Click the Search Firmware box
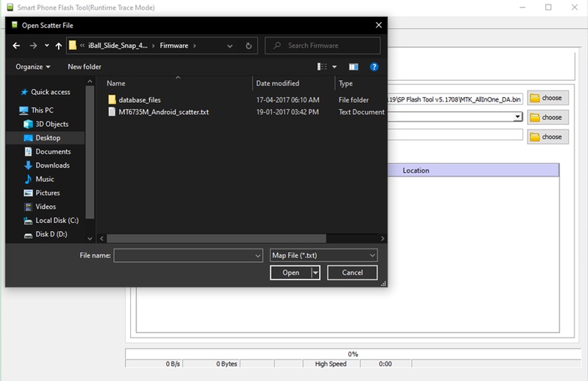 323,46
